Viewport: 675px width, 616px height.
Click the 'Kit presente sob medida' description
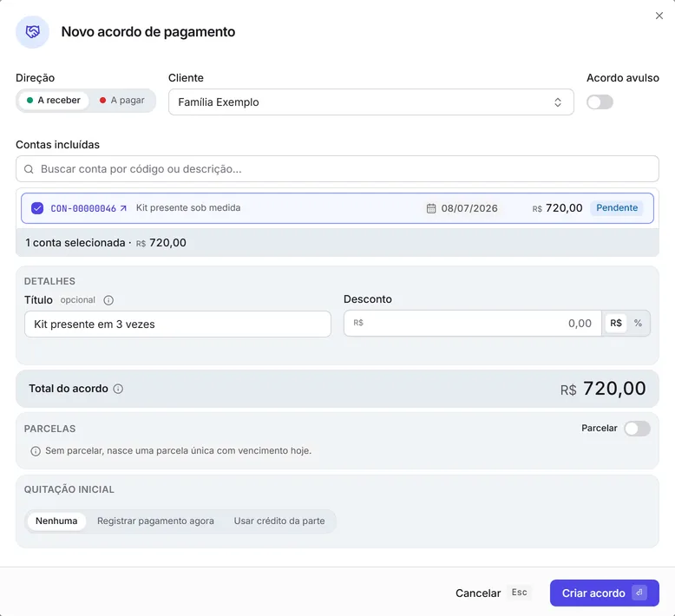click(x=188, y=208)
